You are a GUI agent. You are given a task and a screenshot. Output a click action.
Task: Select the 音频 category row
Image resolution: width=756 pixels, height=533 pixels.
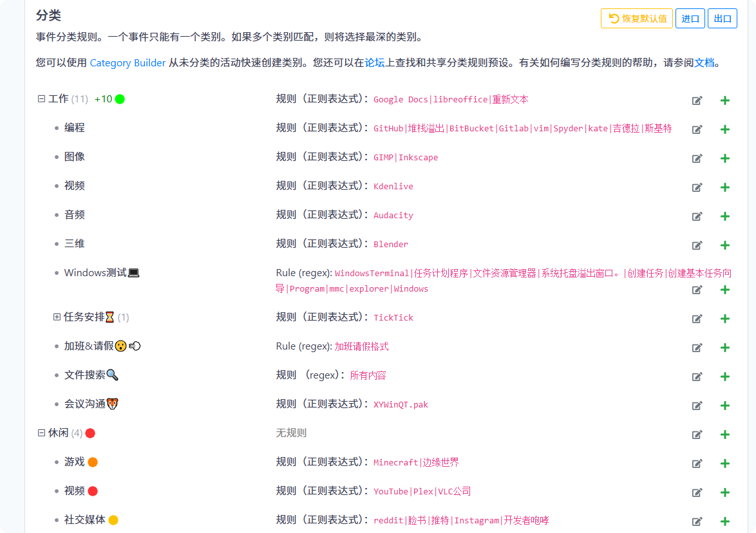point(74,214)
